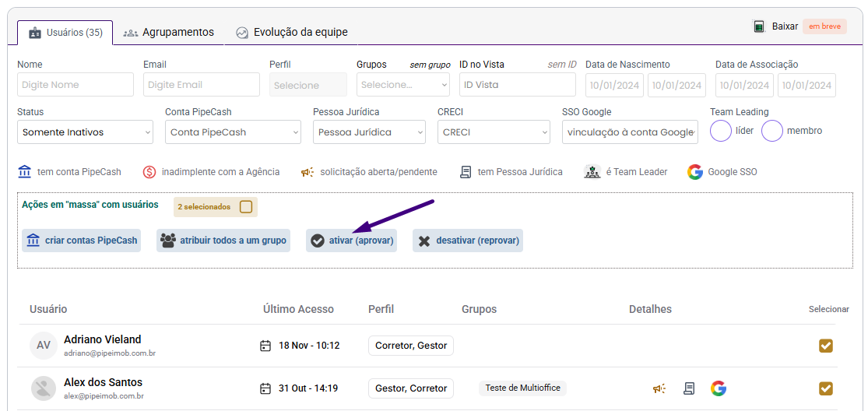This screenshot has height=411, width=868.
Task: Open the Conta PipeCash dropdown
Action: tap(233, 132)
